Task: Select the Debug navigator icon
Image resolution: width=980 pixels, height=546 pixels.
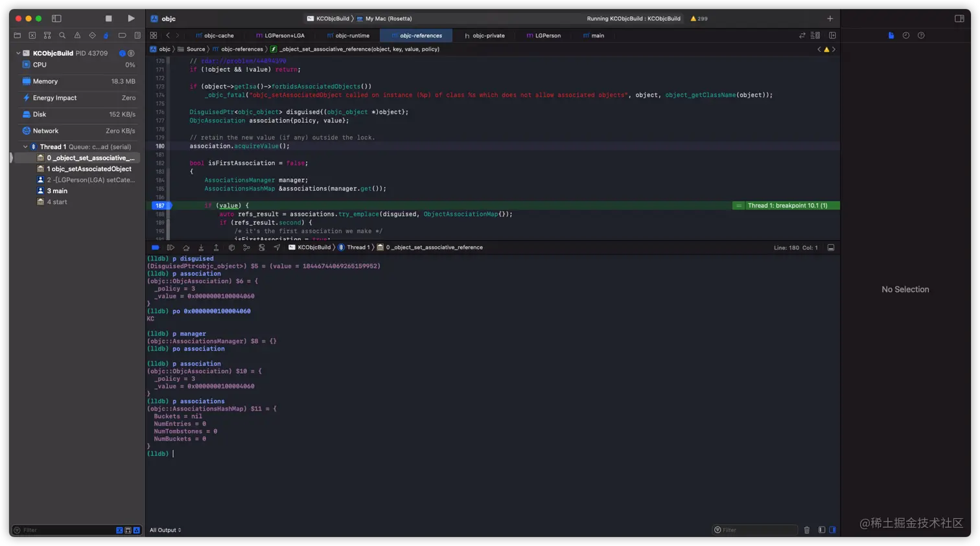Action: [106, 36]
